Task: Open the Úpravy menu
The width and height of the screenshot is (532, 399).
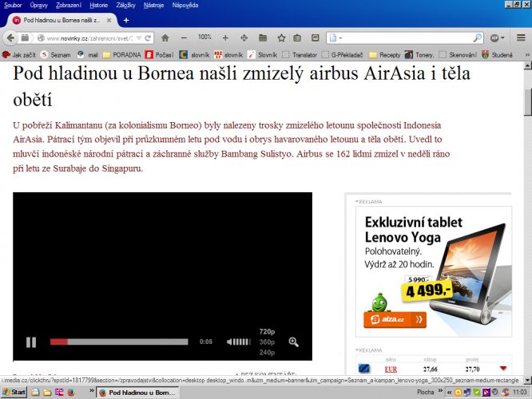Action: pos(38,5)
